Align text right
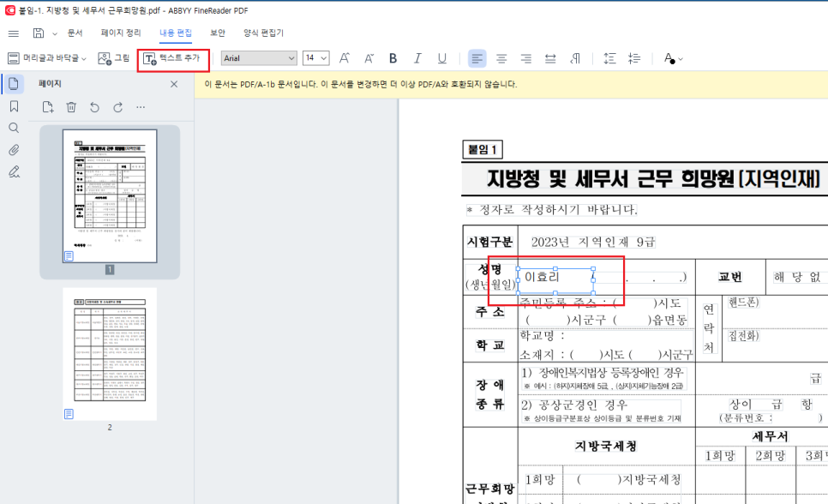 [526, 58]
